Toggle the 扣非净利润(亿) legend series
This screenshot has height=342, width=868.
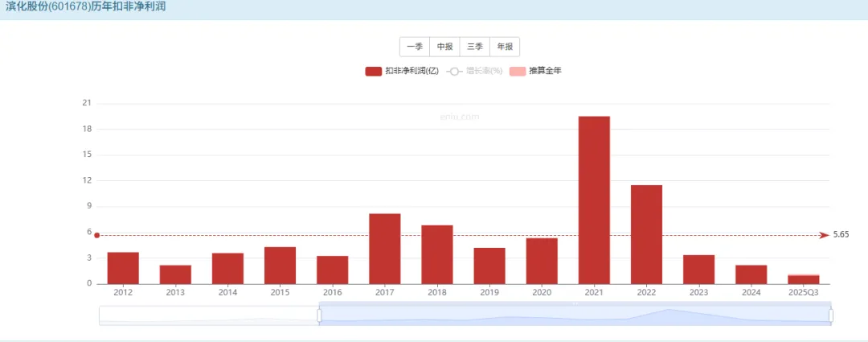tap(402, 71)
